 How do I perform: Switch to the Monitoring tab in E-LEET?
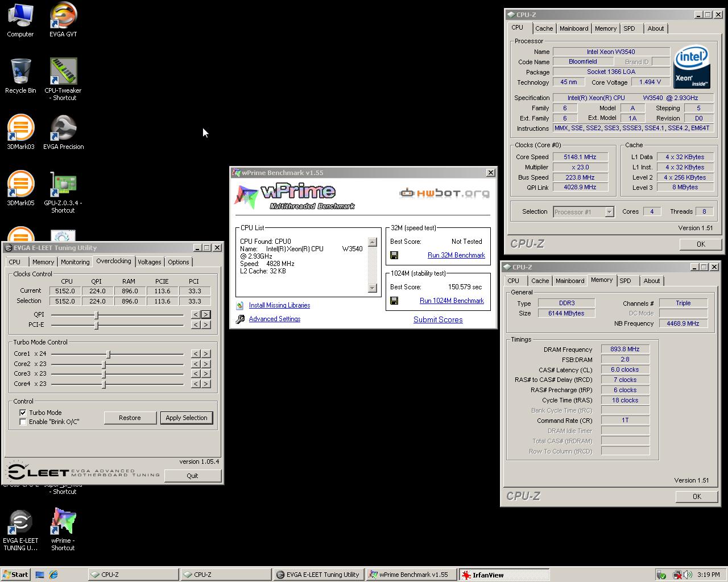[75, 262]
